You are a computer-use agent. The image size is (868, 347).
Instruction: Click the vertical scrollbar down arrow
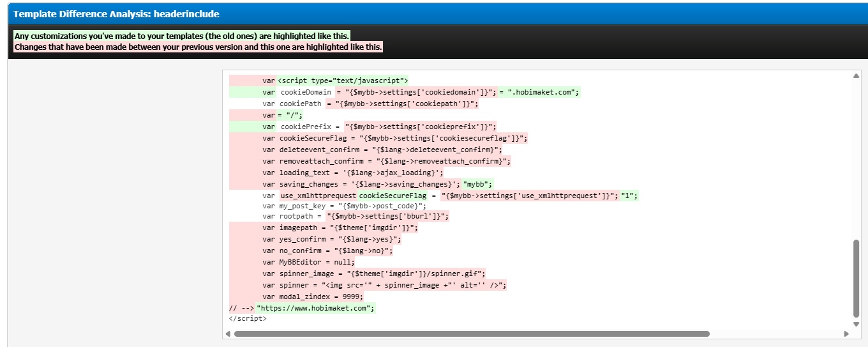click(x=856, y=323)
